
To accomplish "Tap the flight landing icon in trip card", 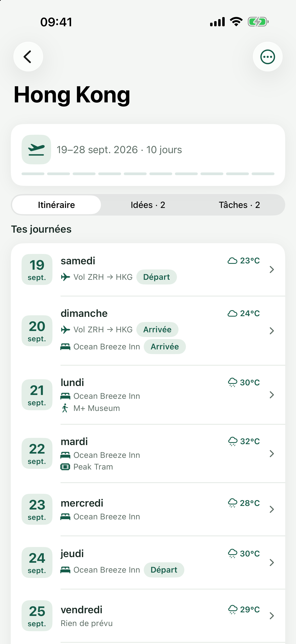I will 36,150.
